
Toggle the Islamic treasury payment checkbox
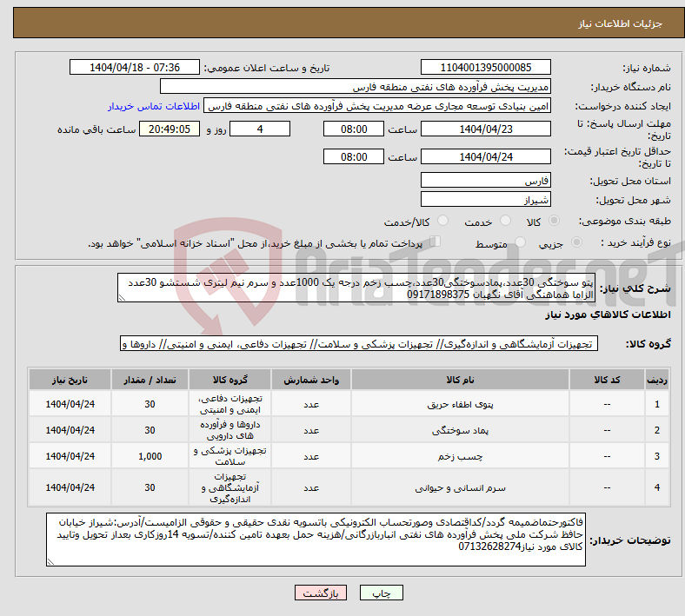[436, 242]
